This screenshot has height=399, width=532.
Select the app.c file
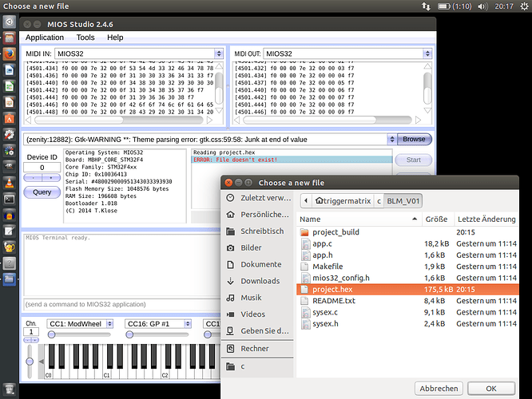pyautogui.click(x=408, y=243)
